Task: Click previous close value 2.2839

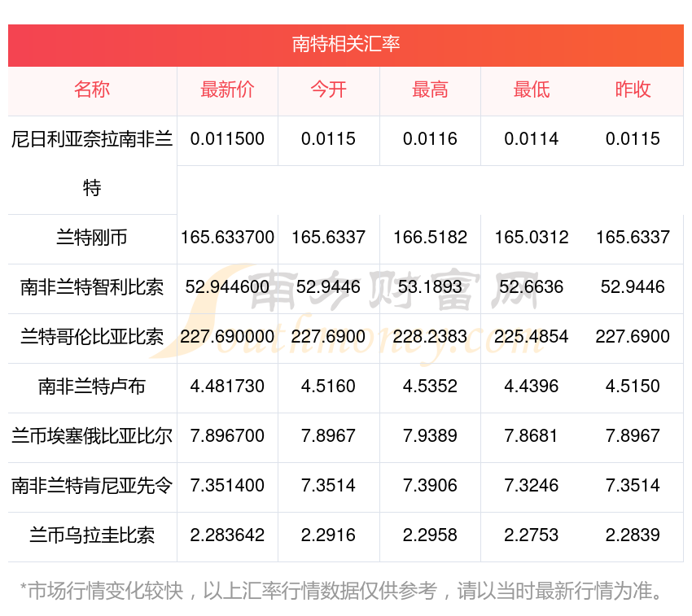Action: [633, 535]
